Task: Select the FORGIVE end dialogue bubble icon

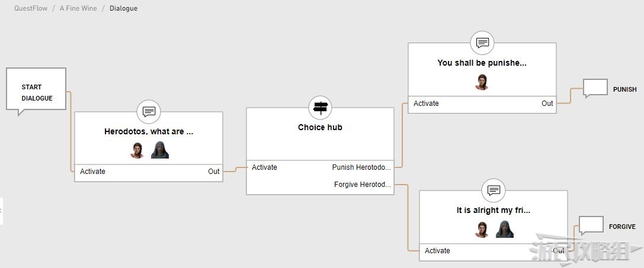Action: [591, 225]
